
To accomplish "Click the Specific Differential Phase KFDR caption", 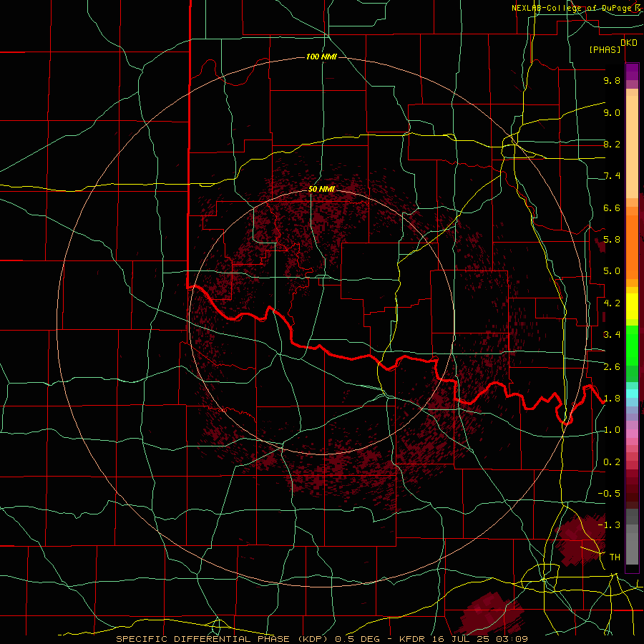I will click(x=321, y=639).
